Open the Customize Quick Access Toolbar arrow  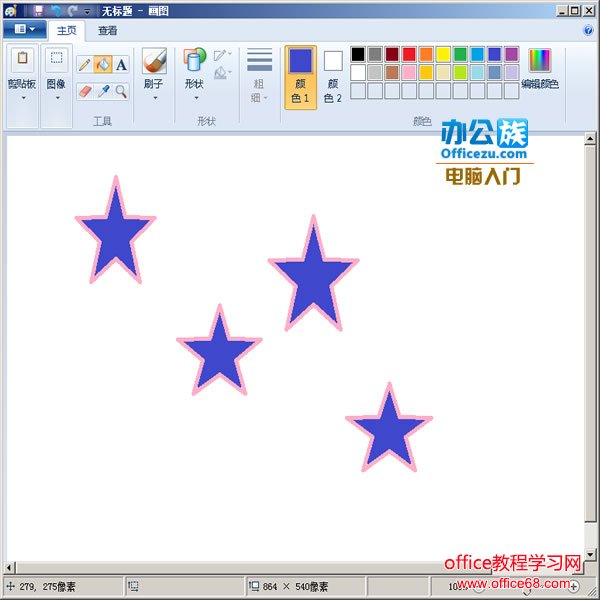87,11
